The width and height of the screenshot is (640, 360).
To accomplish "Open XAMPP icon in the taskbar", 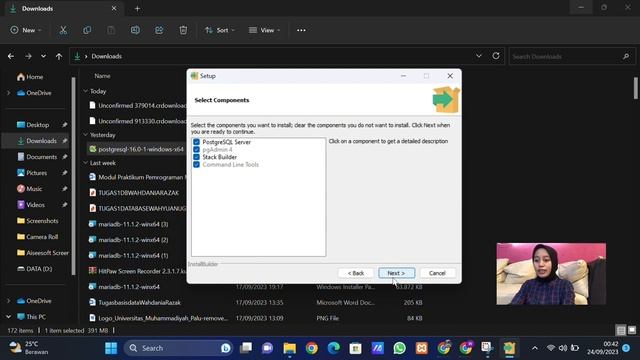I will [422, 348].
